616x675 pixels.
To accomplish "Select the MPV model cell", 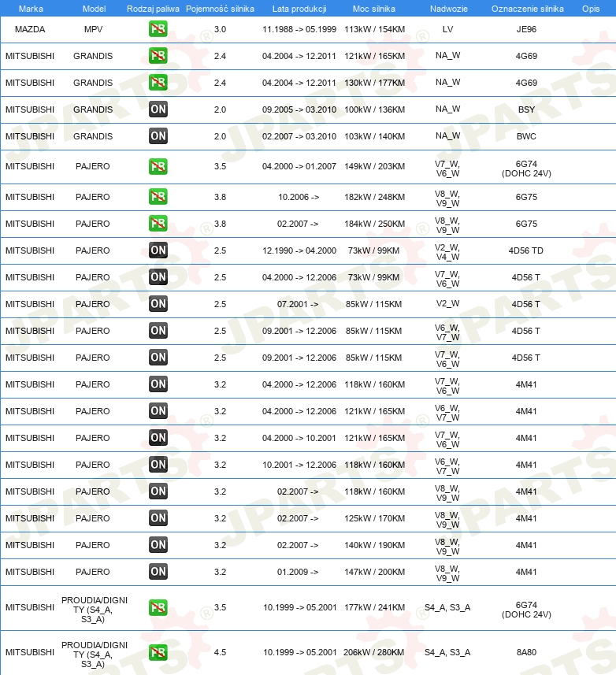I will 94,29.
